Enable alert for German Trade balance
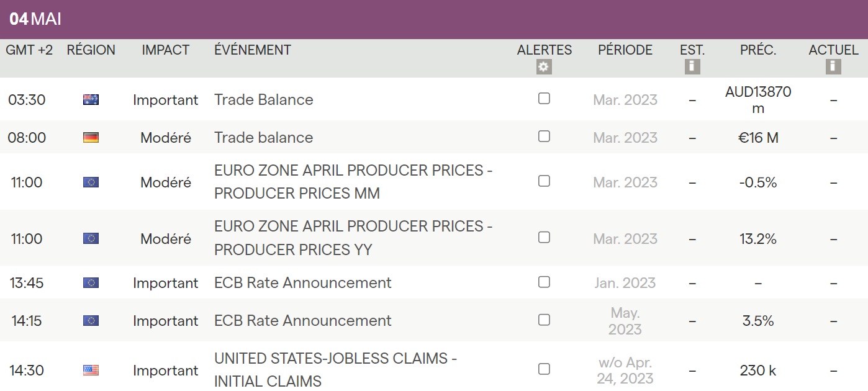 coord(544,137)
